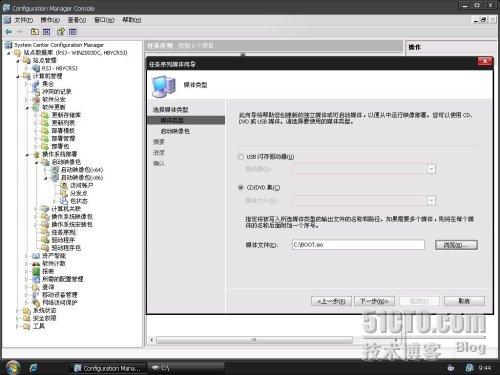Click the 启动映像包(x86) image icon
Viewport: 500px width, 375px height.
pyautogui.click(x=55, y=178)
